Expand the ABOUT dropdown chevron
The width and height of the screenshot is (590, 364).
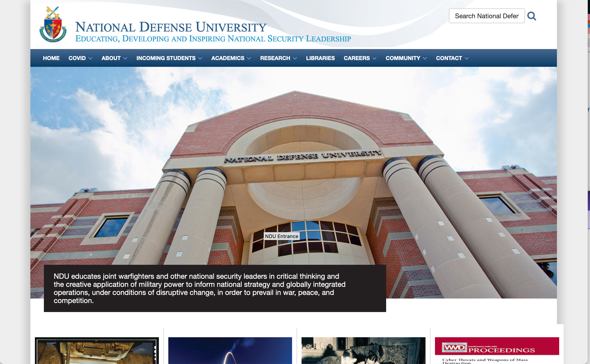click(125, 58)
